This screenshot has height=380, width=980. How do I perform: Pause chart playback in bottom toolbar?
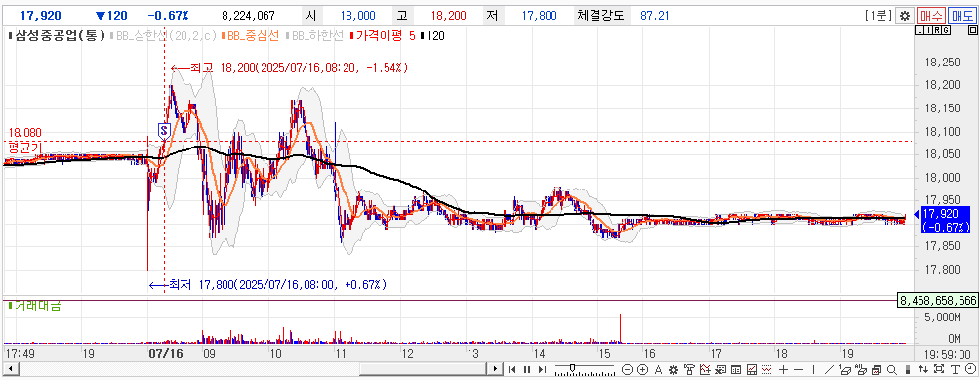(x=527, y=369)
